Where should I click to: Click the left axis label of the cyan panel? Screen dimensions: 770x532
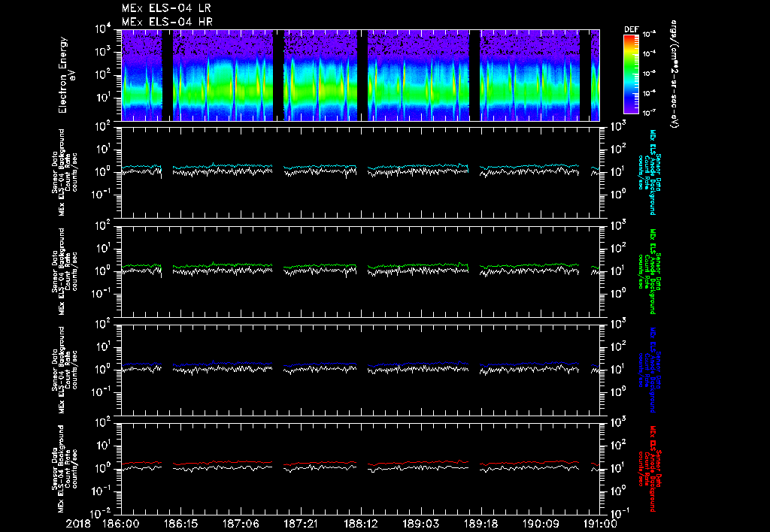click(65, 172)
